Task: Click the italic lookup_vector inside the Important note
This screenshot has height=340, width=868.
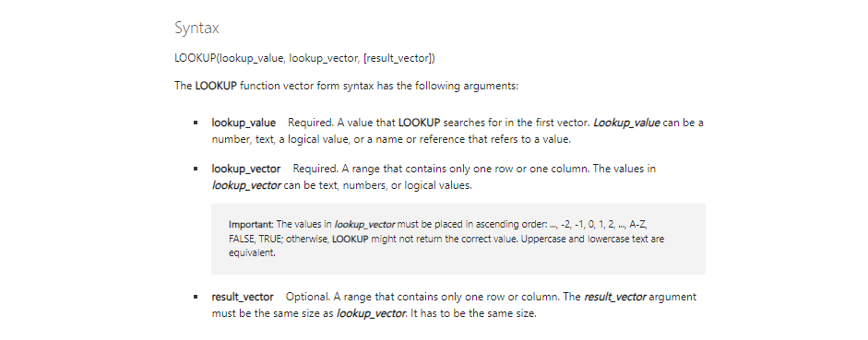Action: click(x=364, y=225)
